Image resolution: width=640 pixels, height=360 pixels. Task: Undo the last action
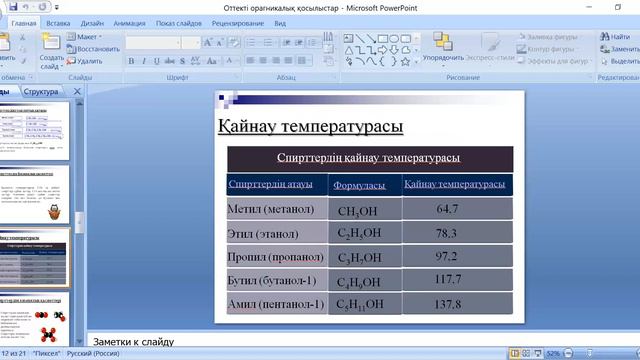point(26,7)
